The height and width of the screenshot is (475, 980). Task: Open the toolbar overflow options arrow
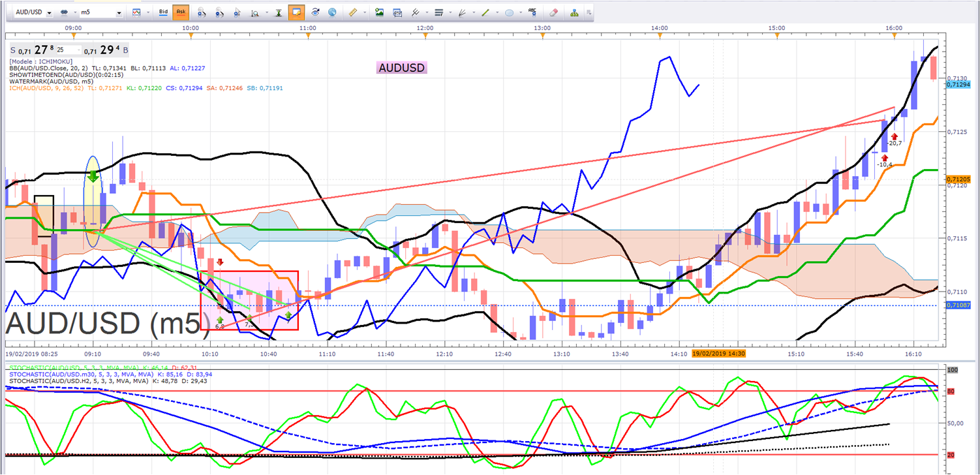(x=589, y=12)
